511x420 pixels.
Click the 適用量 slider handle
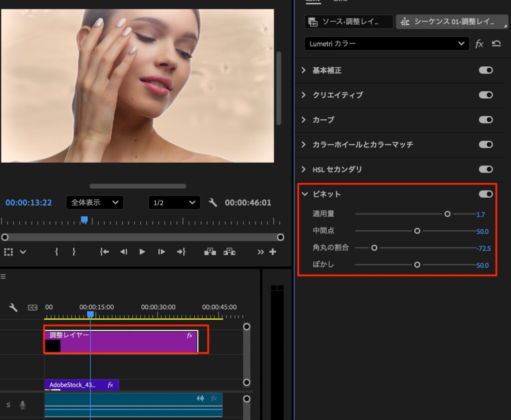[x=447, y=214]
